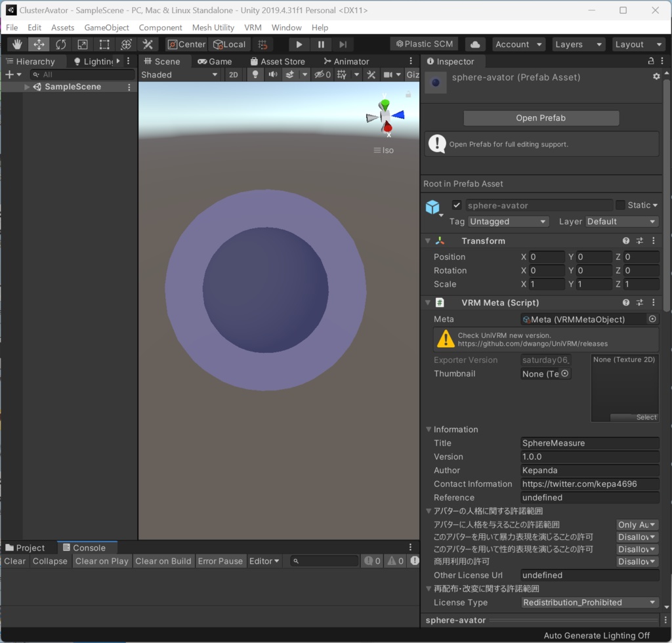Open the Mesh Utility menu
Viewport: 672px width, 643px height.
(x=213, y=28)
